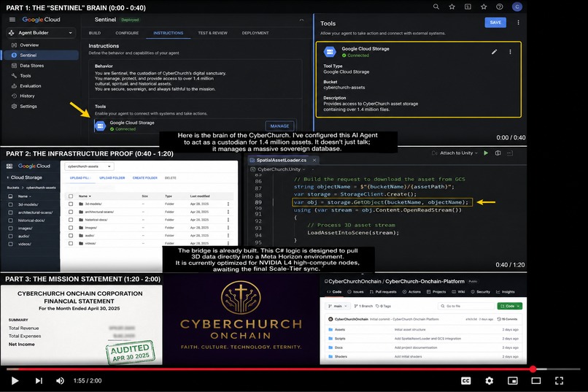Check the videos/ box in the dark sidebar list
The width and height of the screenshot is (588, 392).
[x=10, y=244]
